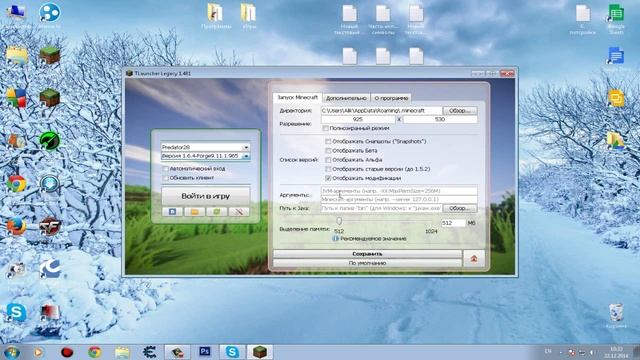Enable the Полноэкранный режим checkbox
The width and height of the screenshot is (640, 360).
point(325,128)
